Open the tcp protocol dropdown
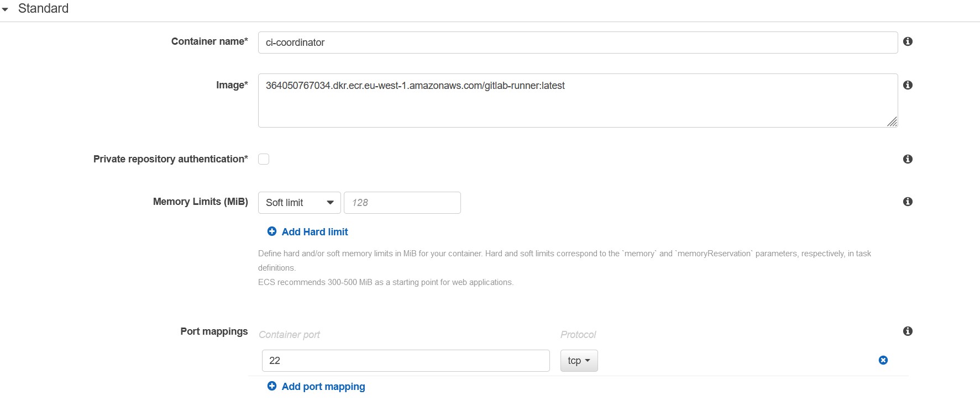Screen dimensions: 980x401 point(579,361)
